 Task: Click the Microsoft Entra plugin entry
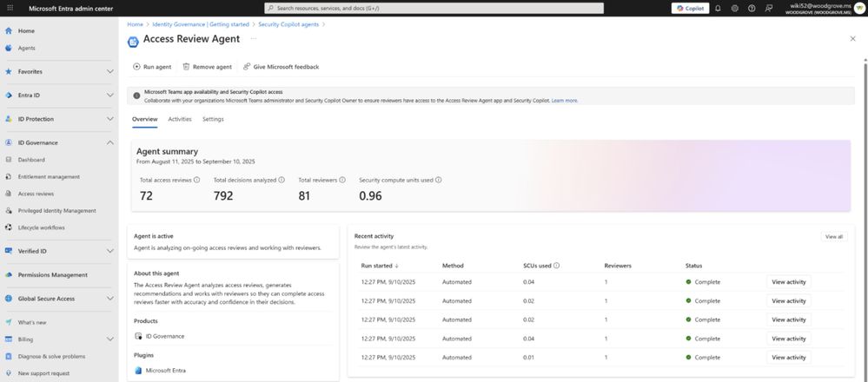pos(160,371)
